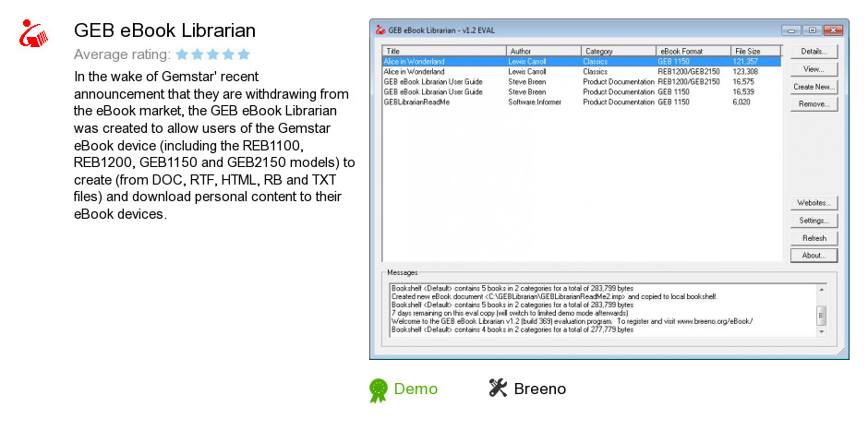Click the red GEB eBook Librarian logo
The width and height of the screenshot is (868, 431).
tap(33, 34)
